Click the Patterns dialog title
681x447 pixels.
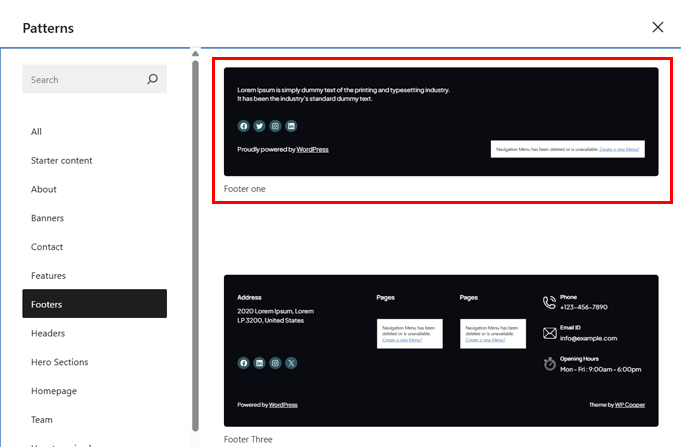coord(48,28)
